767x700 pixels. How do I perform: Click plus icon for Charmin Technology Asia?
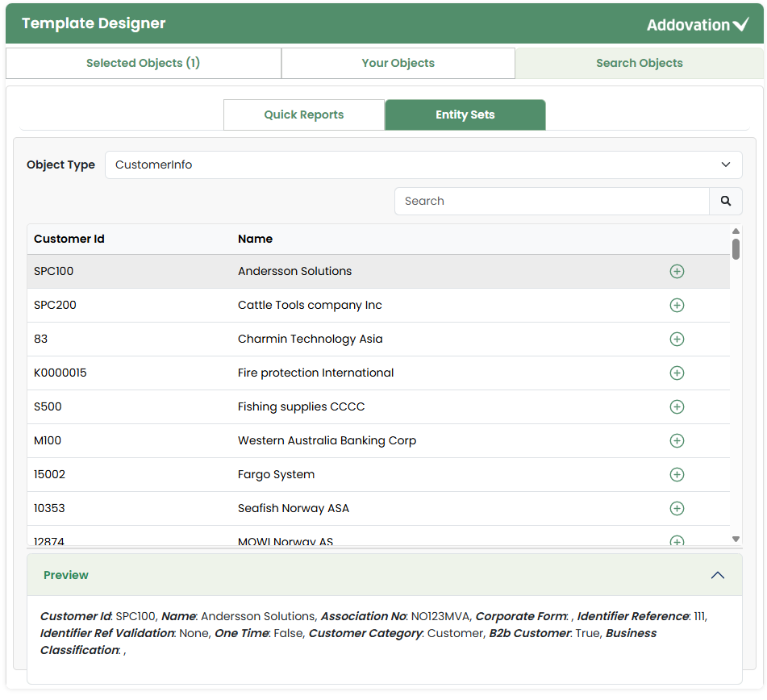click(x=677, y=340)
